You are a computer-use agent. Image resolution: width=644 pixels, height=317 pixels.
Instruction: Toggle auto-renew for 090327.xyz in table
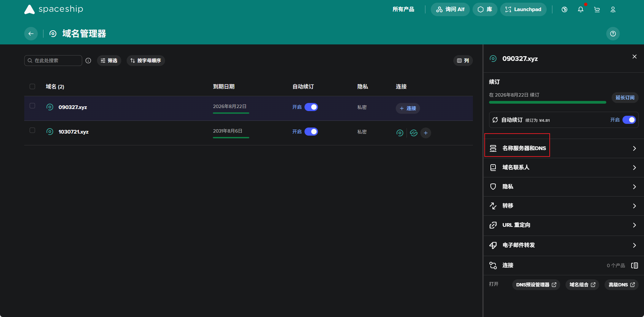311,107
